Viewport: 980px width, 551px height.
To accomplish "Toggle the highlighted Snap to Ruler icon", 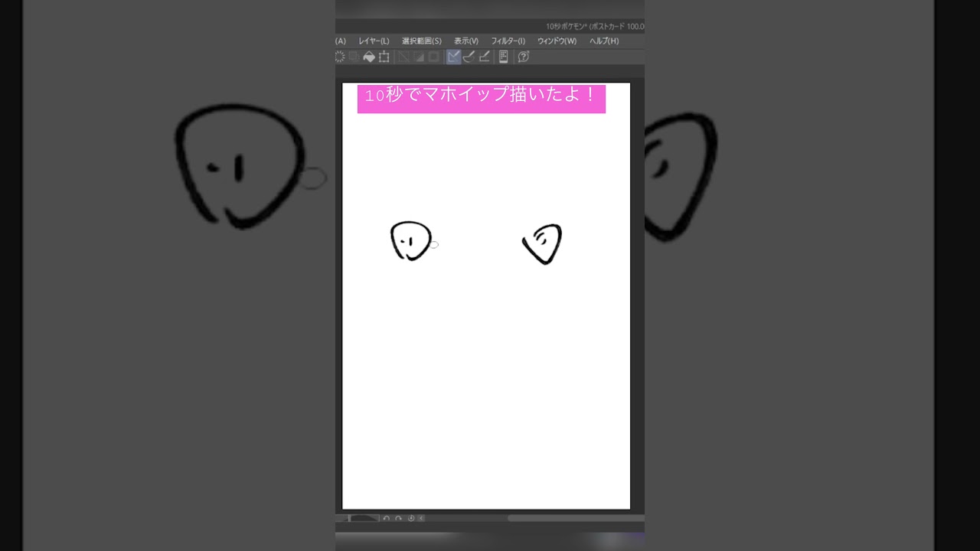I will point(454,57).
